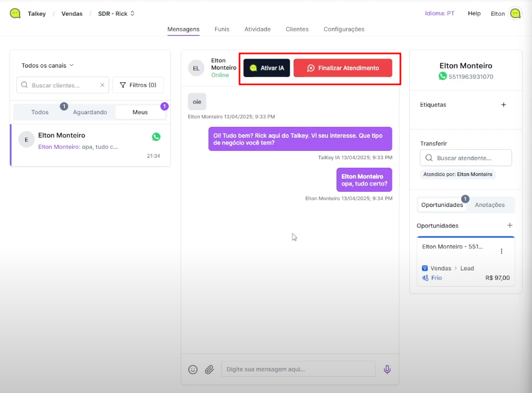Click the Help link in header
Image resolution: width=532 pixels, height=393 pixels.
(474, 14)
